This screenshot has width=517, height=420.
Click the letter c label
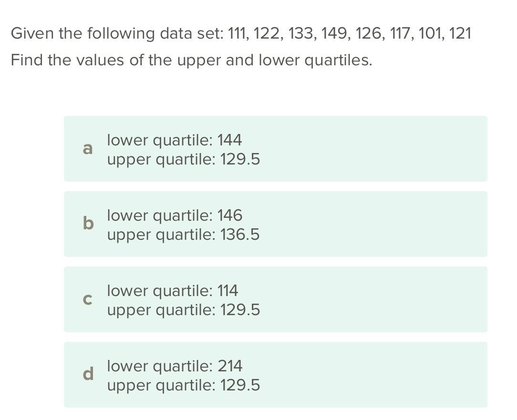tap(87, 300)
